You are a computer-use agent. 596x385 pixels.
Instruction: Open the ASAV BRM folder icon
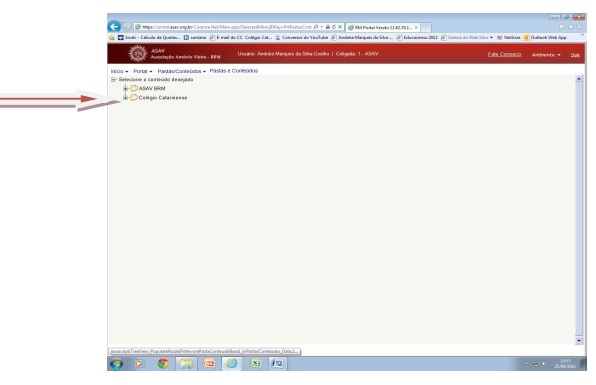tap(134, 88)
